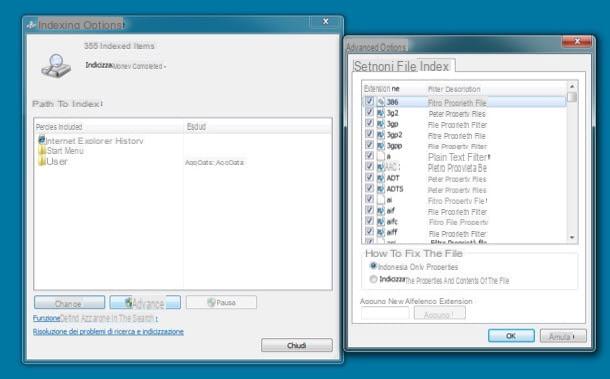Click the 3g2 media file icon
610x379 pixels.
tap(380, 113)
